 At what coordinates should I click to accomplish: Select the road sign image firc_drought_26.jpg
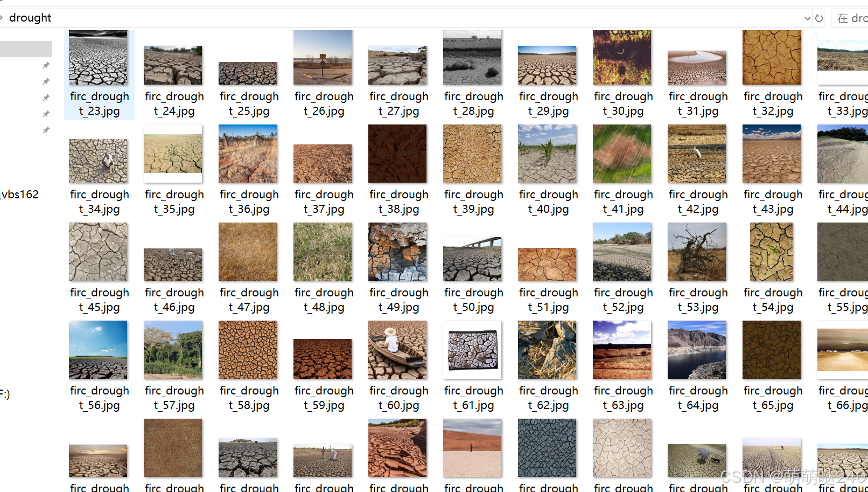[x=324, y=74]
